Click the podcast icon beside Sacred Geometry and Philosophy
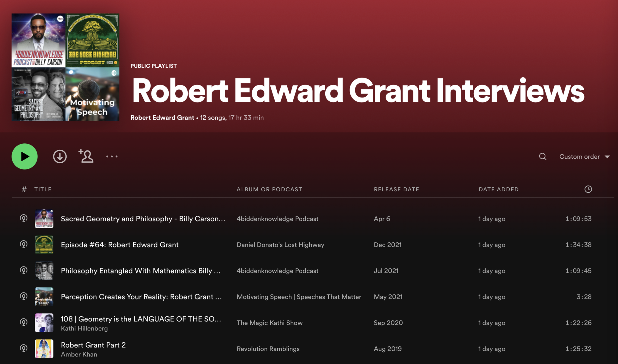 24,219
